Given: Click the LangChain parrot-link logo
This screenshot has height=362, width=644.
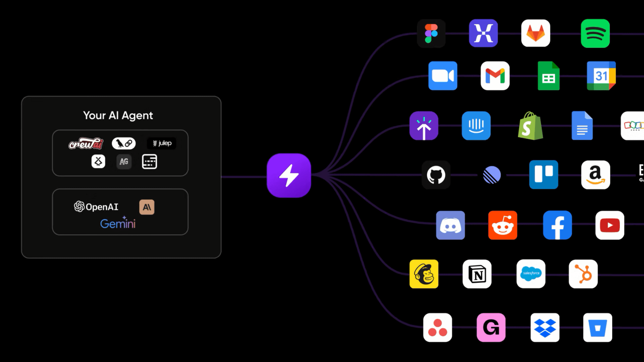Looking at the screenshot, I should pyautogui.click(x=124, y=143).
